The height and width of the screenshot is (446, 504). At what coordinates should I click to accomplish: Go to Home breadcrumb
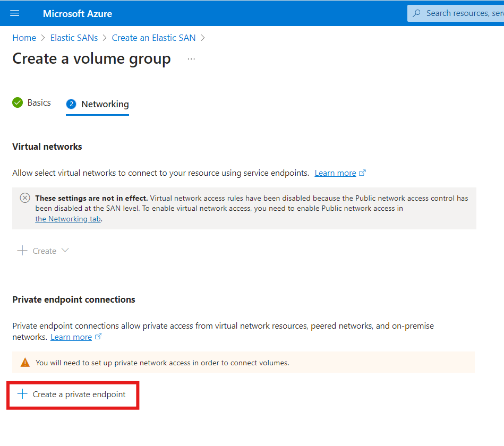tap(24, 38)
